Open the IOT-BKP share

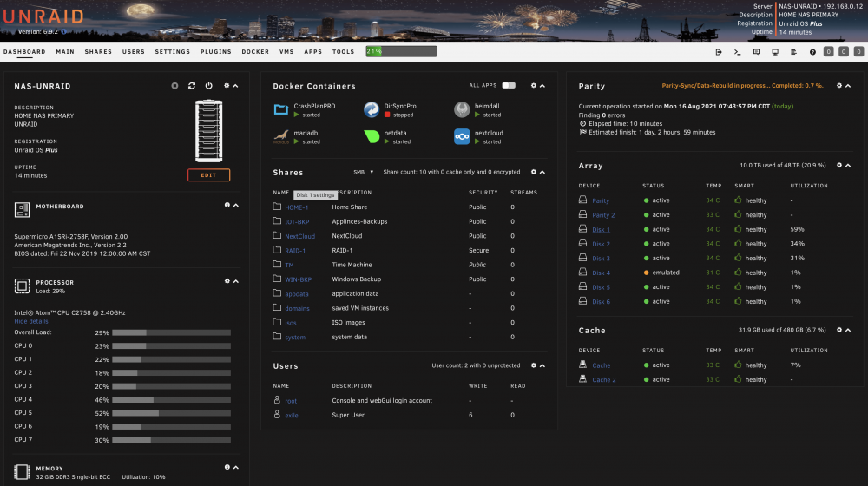click(x=297, y=222)
